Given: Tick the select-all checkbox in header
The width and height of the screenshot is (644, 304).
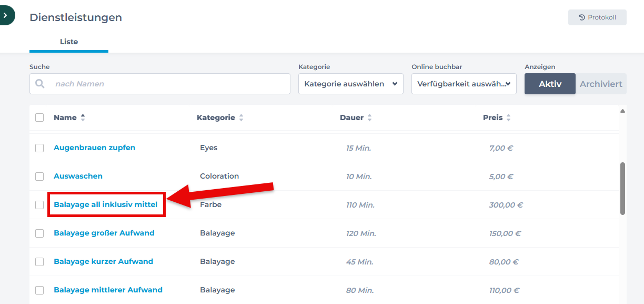Looking at the screenshot, I should (x=39, y=117).
